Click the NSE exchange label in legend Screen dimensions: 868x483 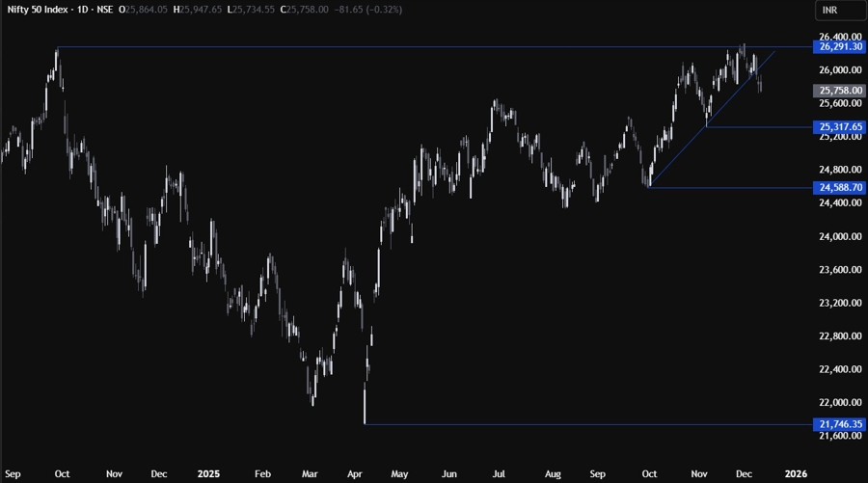(x=105, y=10)
